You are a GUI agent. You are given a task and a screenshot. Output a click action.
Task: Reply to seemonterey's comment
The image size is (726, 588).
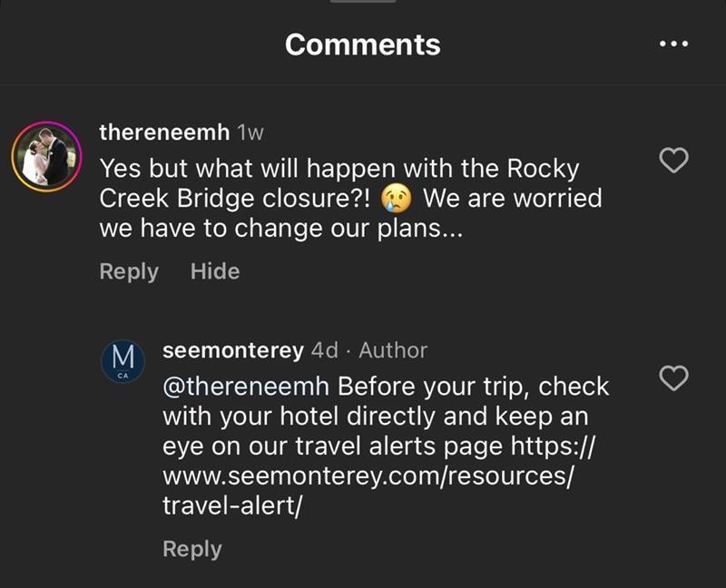click(x=192, y=550)
